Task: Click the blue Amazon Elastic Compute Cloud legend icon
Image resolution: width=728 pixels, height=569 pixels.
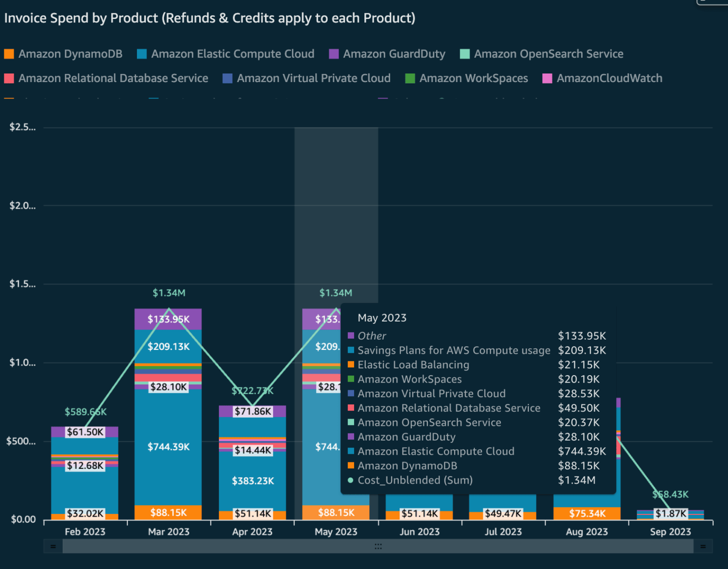Action: pyautogui.click(x=141, y=54)
